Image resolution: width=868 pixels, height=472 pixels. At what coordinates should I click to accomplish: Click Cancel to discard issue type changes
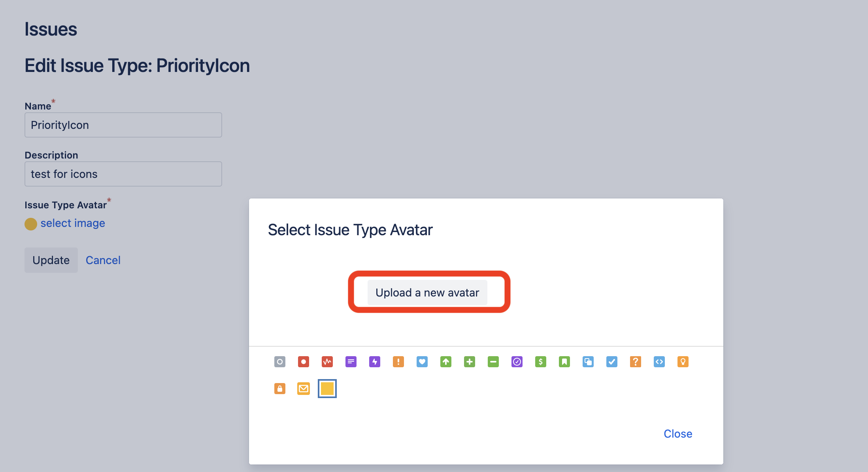tap(103, 260)
